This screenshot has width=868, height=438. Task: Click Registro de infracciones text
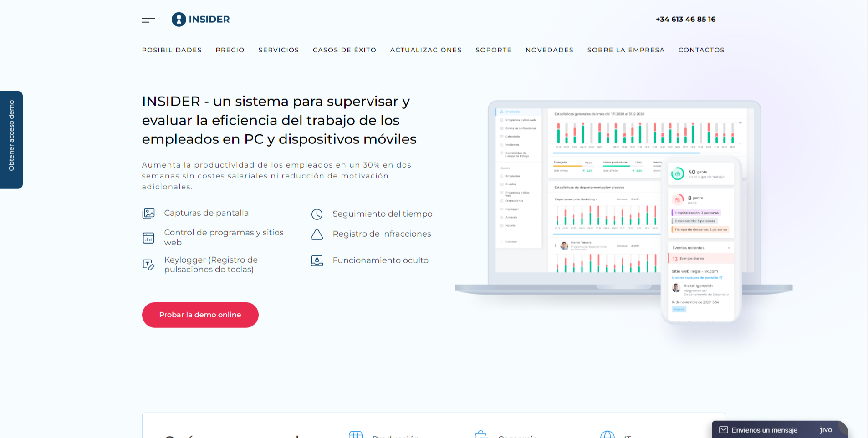[382, 234]
